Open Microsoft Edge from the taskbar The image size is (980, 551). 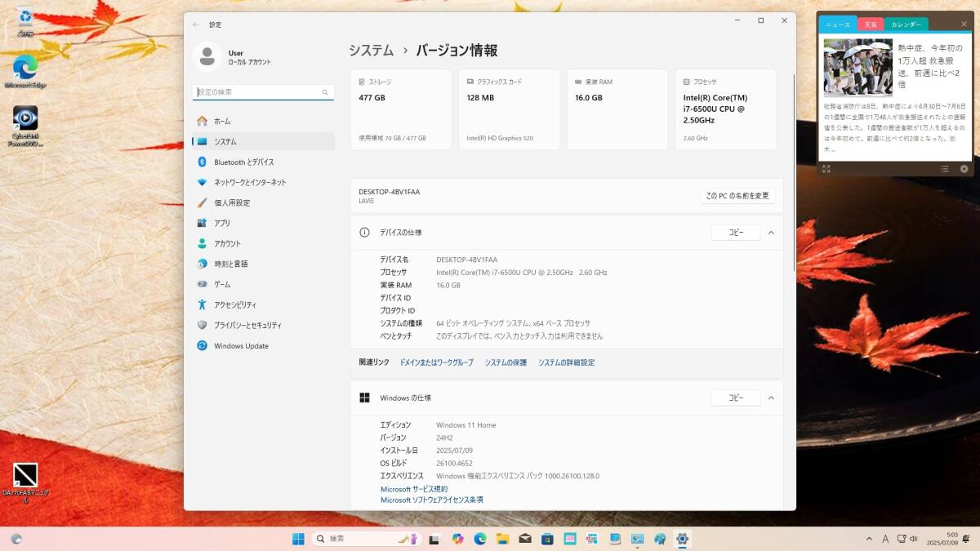(x=480, y=539)
